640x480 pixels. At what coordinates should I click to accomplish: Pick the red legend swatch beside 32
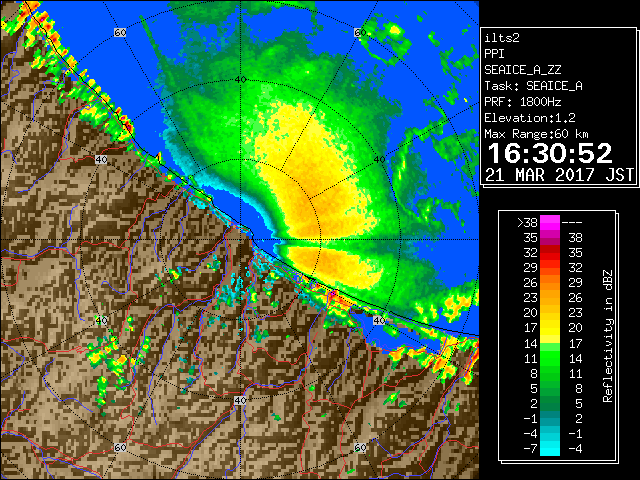550,253
